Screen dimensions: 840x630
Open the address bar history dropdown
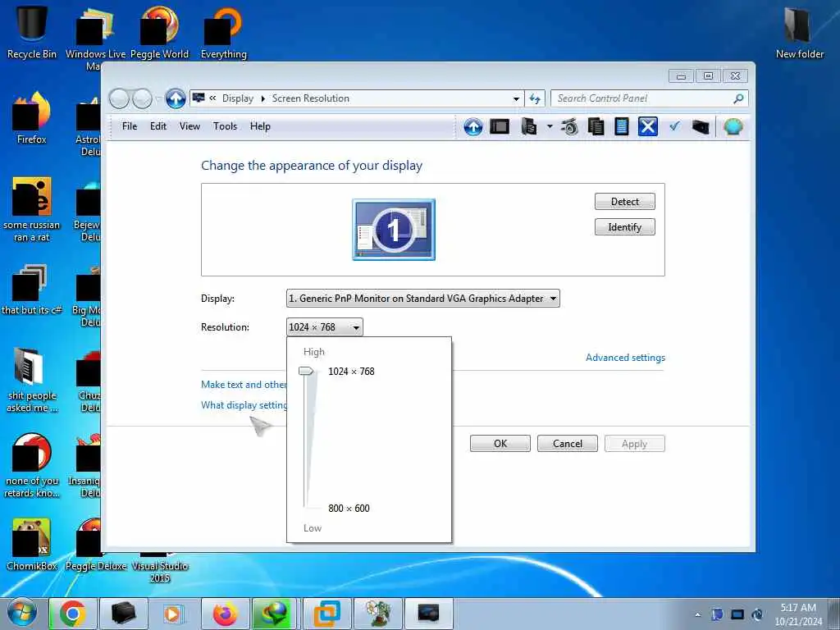[x=516, y=99]
